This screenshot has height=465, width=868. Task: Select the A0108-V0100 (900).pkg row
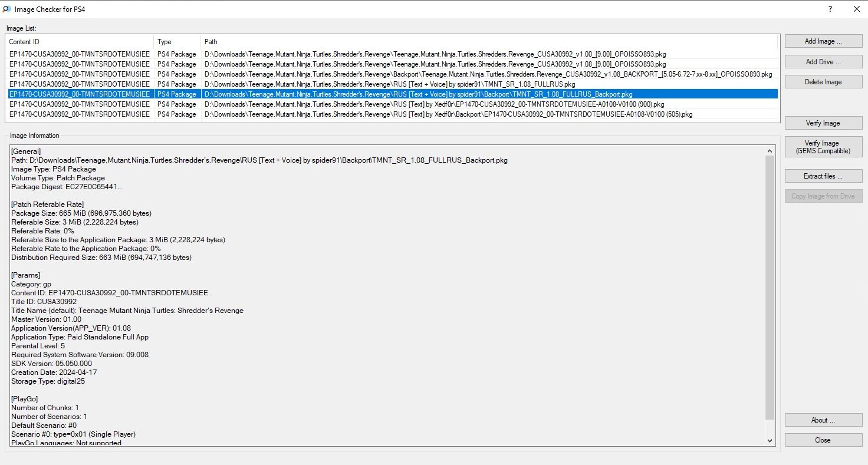pyautogui.click(x=392, y=104)
